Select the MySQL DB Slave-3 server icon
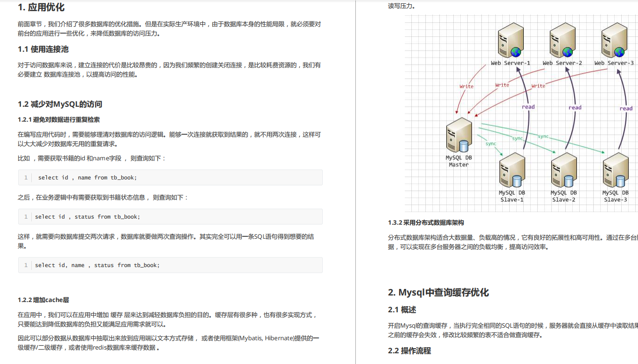Image resolution: width=638 pixels, height=364 pixels. tap(616, 170)
